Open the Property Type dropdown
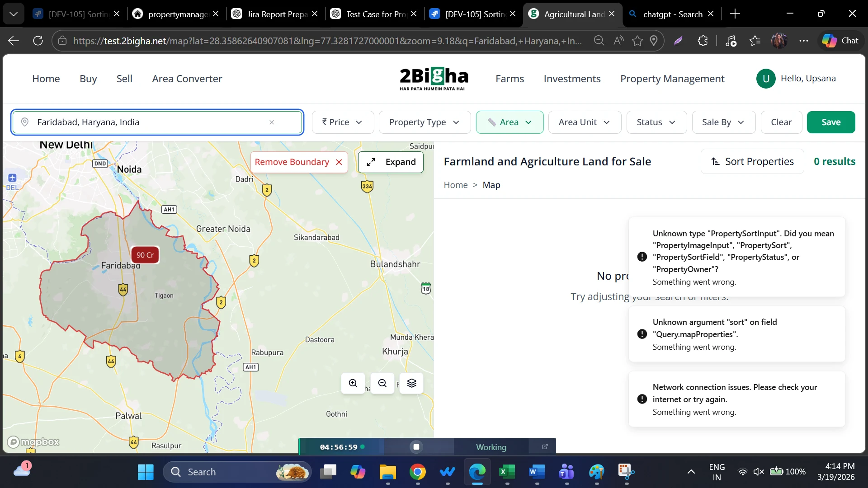The height and width of the screenshot is (488, 868). pyautogui.click(x=425, y=122)
